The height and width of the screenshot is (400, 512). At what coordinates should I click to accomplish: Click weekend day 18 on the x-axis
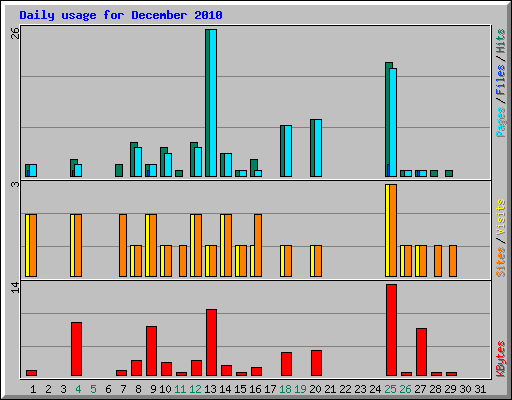285,389
